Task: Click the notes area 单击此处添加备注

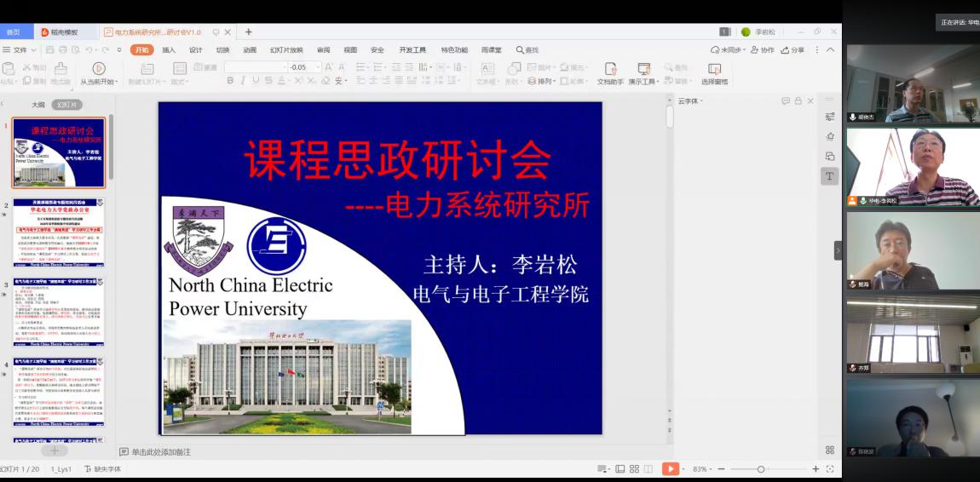Action: [162, 451]
